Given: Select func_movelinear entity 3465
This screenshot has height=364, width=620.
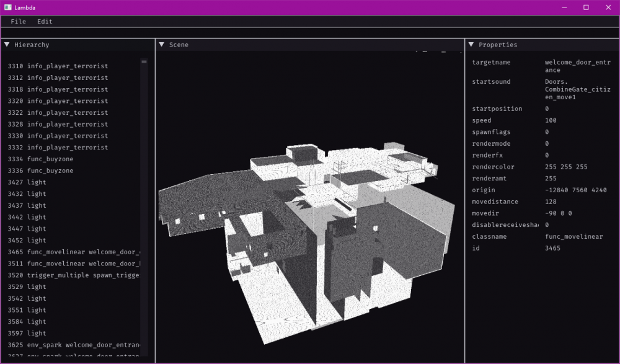Looking at the screenshot, I should [74, 252].
